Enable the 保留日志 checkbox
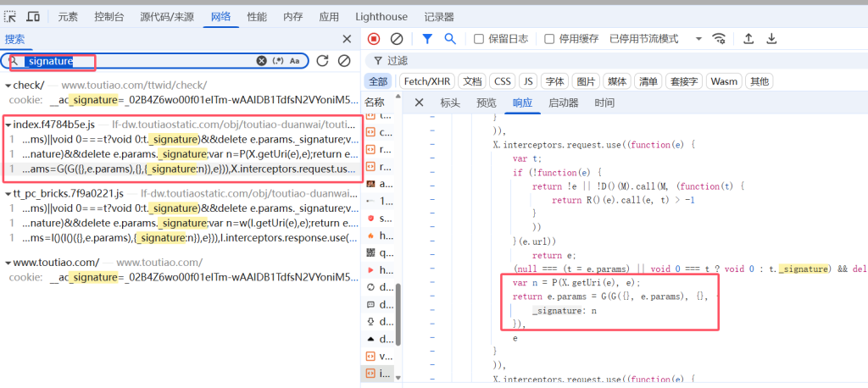The height and width of the screenshot is (388, 868). (479, 39)
